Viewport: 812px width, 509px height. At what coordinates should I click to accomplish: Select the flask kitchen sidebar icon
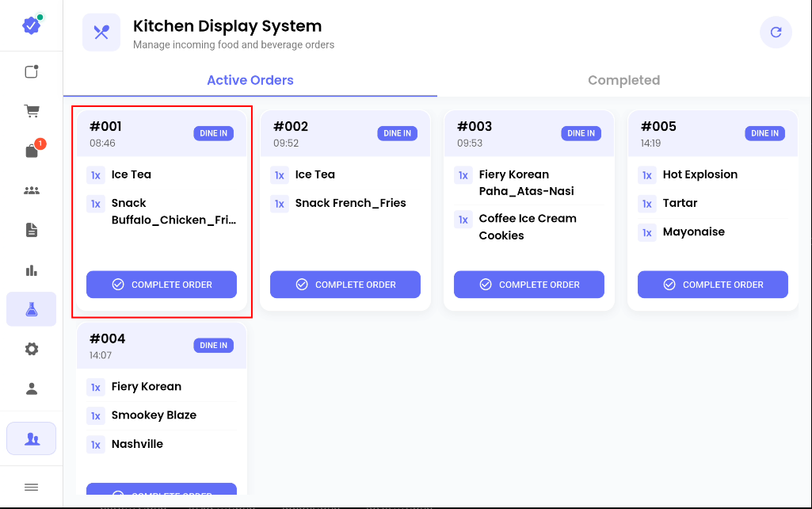pos(32,309)
